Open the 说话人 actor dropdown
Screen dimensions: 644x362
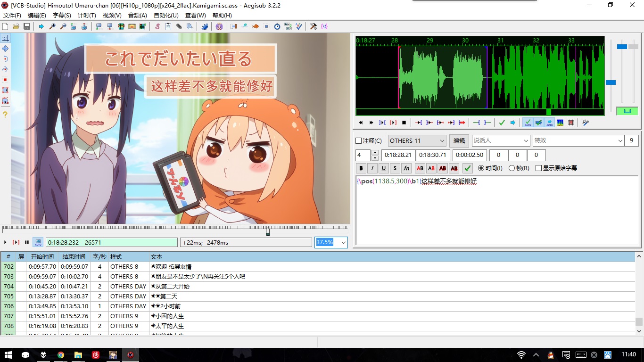point(501,140)
